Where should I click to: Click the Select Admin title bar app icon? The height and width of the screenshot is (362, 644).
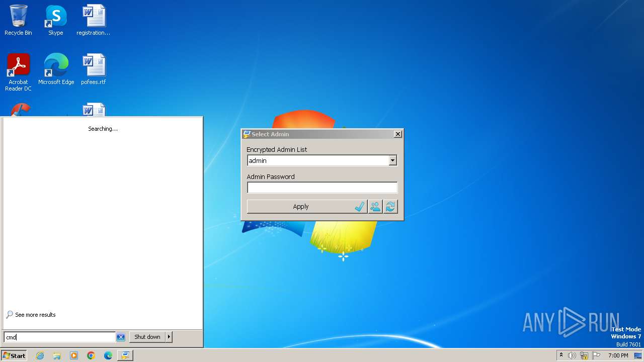[247, 134]
